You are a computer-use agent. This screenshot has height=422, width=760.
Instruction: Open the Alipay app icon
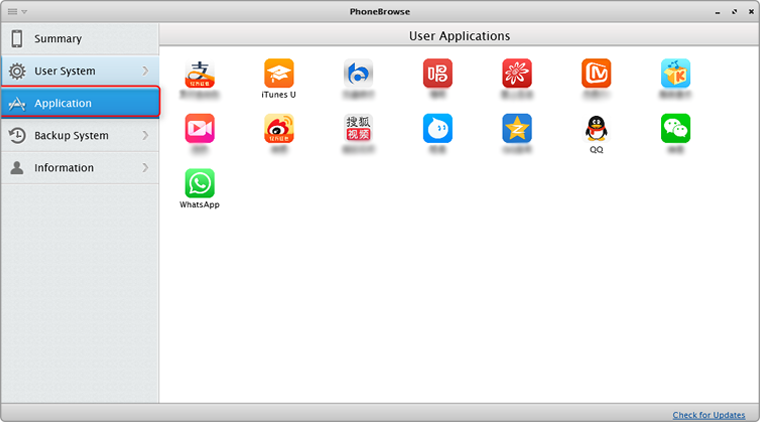(x=199, y=73)
